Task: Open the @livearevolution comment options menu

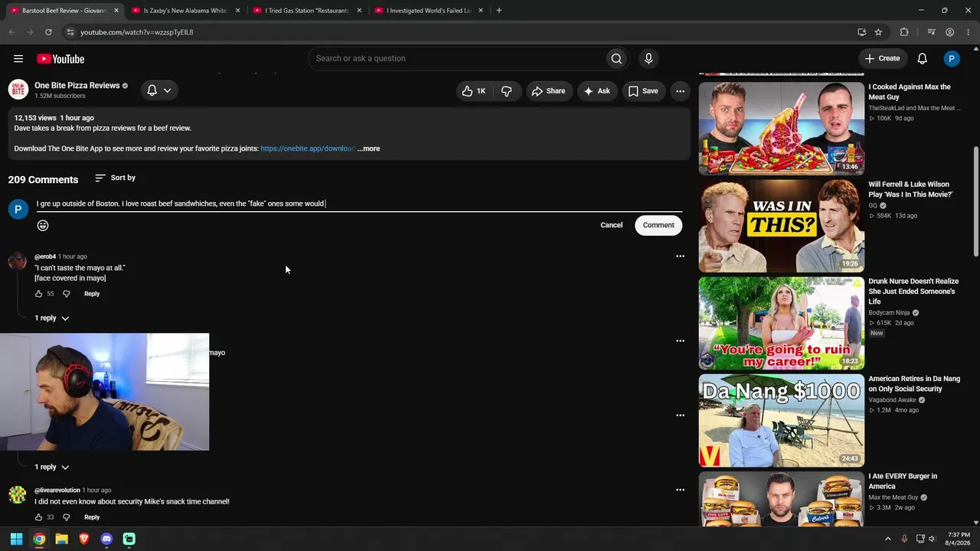Action: pyautogui.click(x=680, y=490)
